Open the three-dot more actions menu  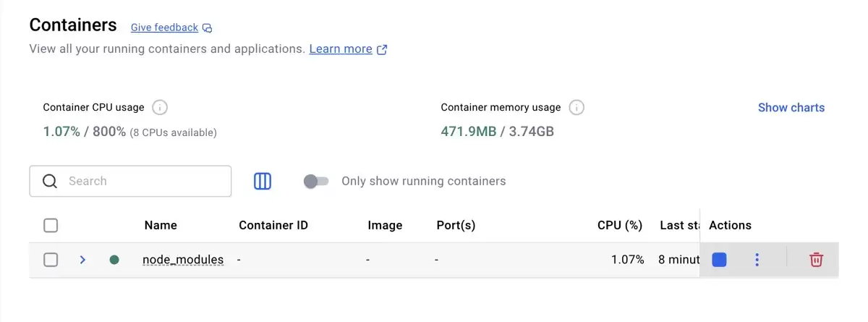pos(757,260)
